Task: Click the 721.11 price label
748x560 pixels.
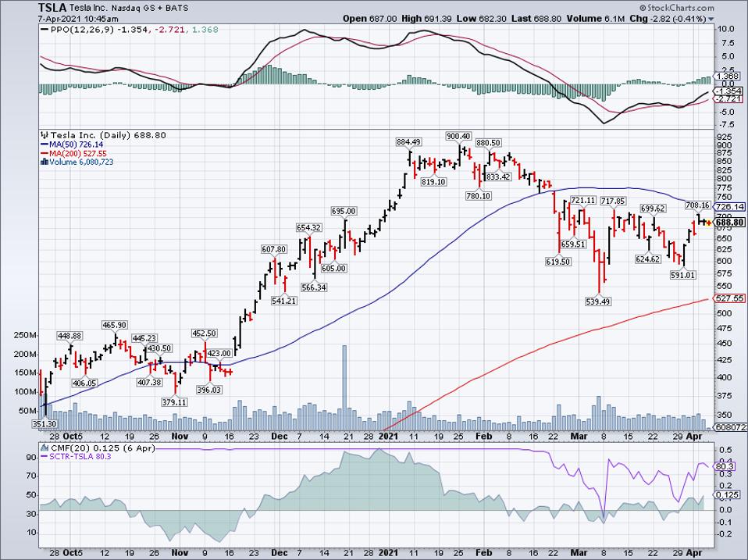Action: click(x=583, y=201)
